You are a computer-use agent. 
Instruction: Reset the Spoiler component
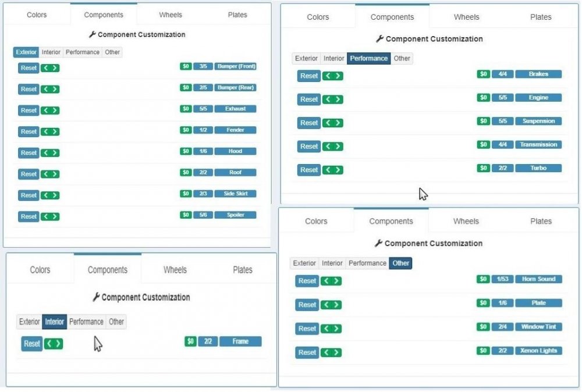[x=29, y=216]
